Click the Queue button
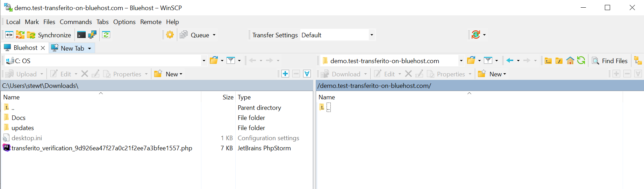644x189 pixels. click(x=195, y=35)
